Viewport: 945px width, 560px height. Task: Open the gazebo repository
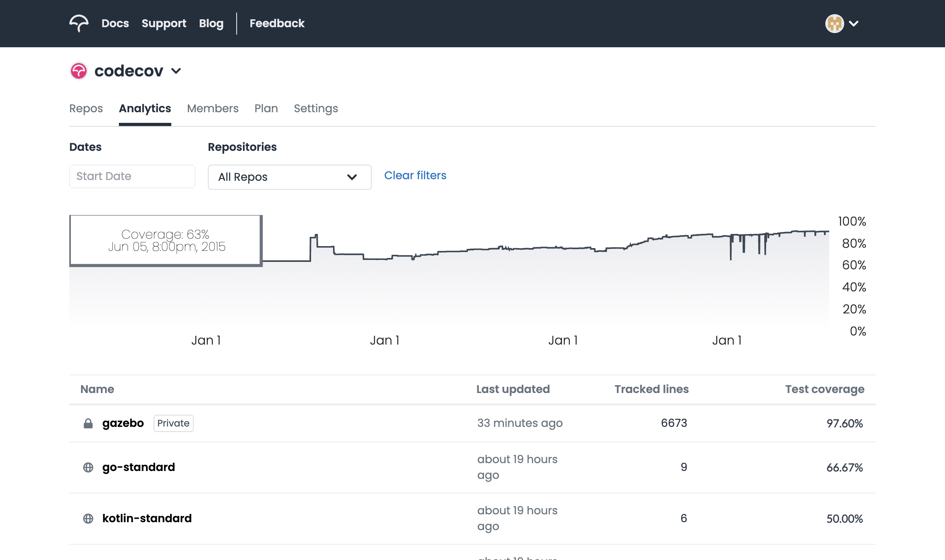123,423
